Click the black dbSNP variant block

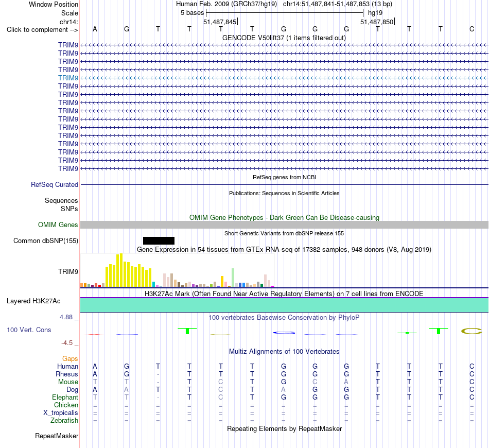[x=159, y=240]
